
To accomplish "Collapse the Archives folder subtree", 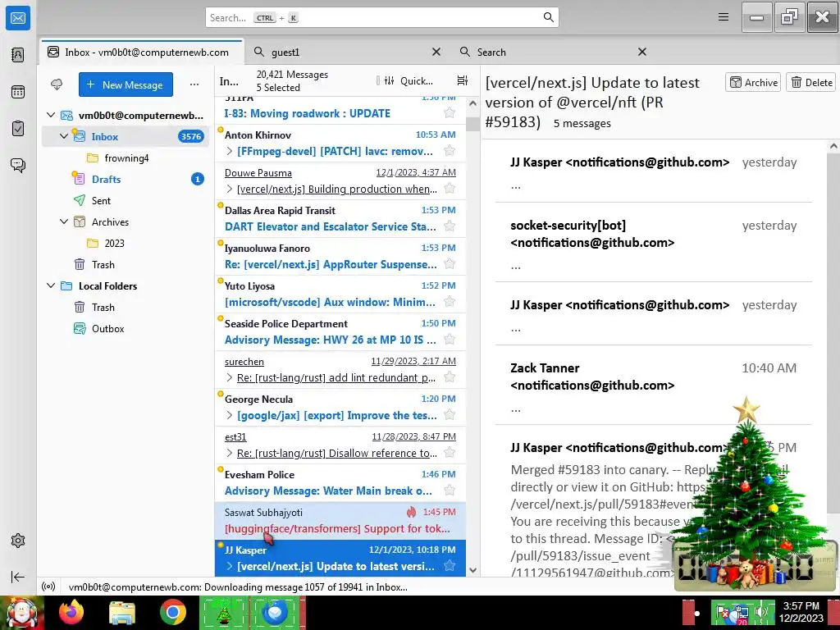I will click(64, 221).
